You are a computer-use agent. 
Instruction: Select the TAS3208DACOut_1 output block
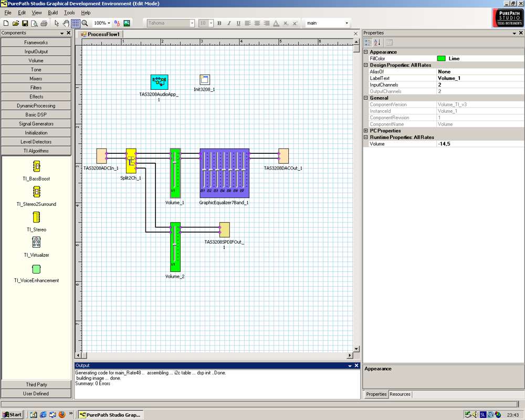click(x=283, y=156)
